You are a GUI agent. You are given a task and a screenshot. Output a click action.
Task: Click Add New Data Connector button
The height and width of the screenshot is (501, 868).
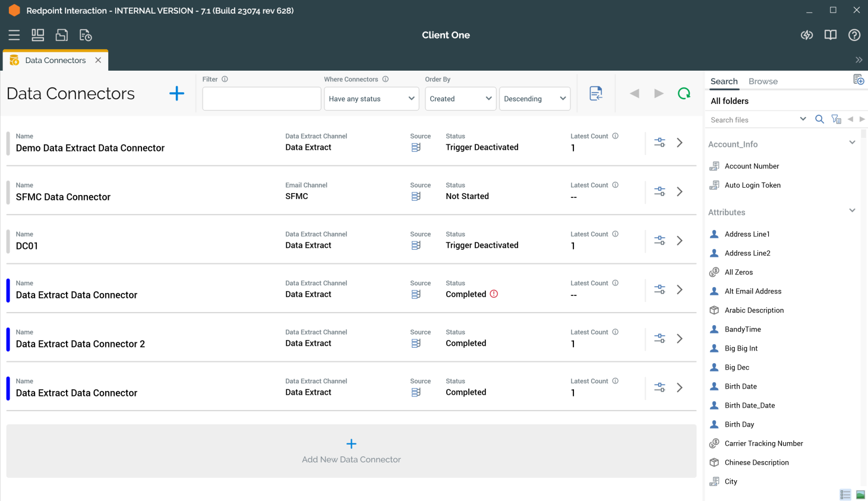[351, 451]
